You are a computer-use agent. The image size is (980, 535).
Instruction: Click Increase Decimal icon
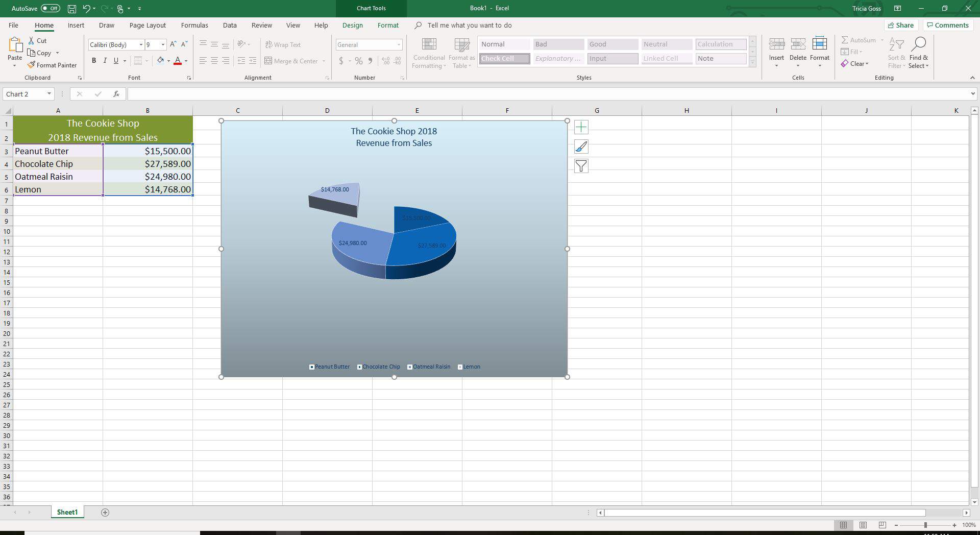[385, 61]
